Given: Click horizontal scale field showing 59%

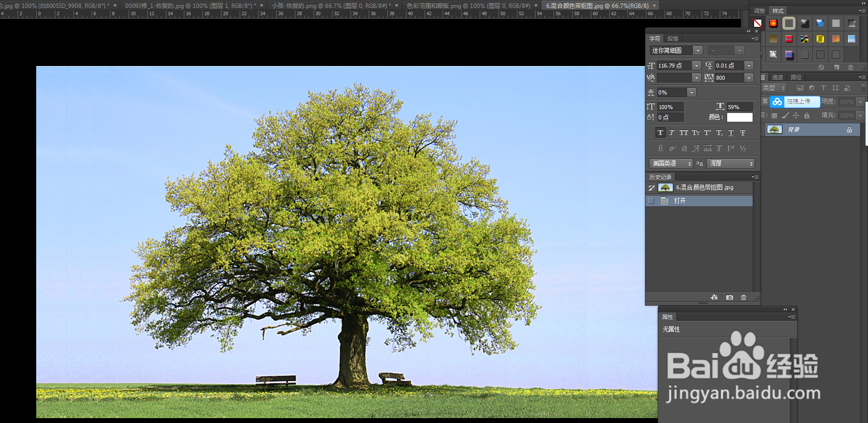Looking at the screenshot, I should point(739,107).
